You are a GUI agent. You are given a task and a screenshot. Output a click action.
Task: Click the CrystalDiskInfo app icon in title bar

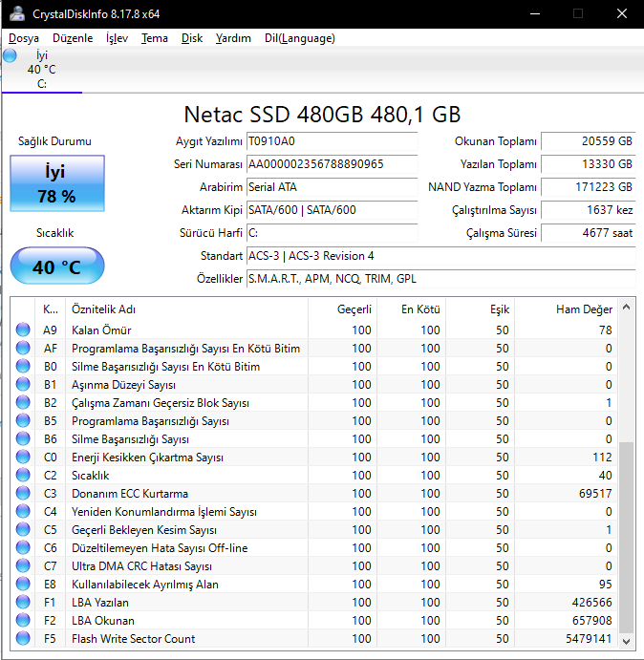point(14,13)
